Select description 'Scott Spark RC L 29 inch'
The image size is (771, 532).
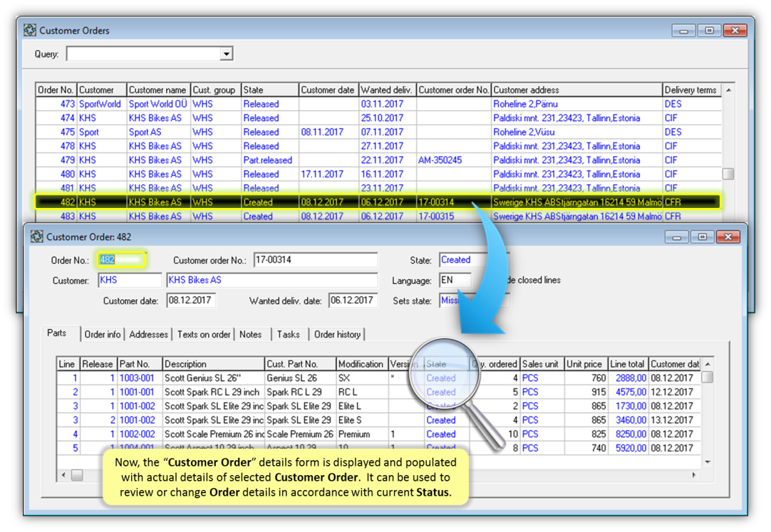point(212,392)
